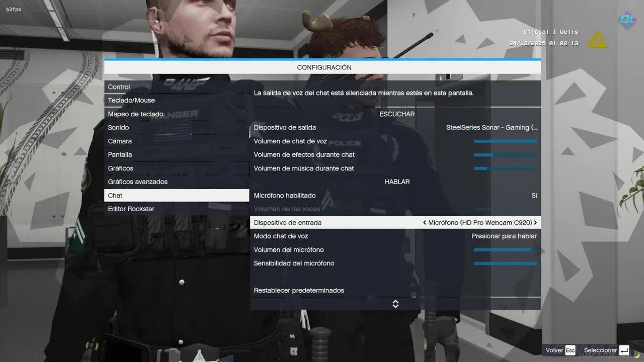Click the Volver Esc button
Image resolution: width=644 pixels, height=362 pixels.
560,350
